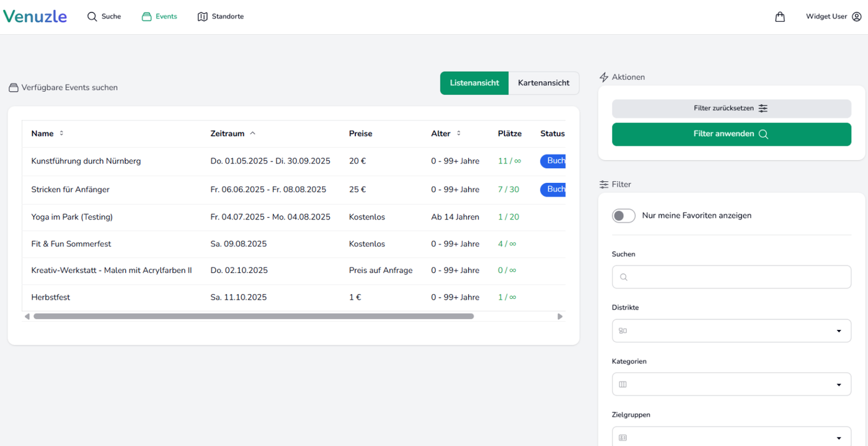The width and height of the screenshot is (868, 446).
Task: Open the Herbstfest event row
Action: pos(294,297)
